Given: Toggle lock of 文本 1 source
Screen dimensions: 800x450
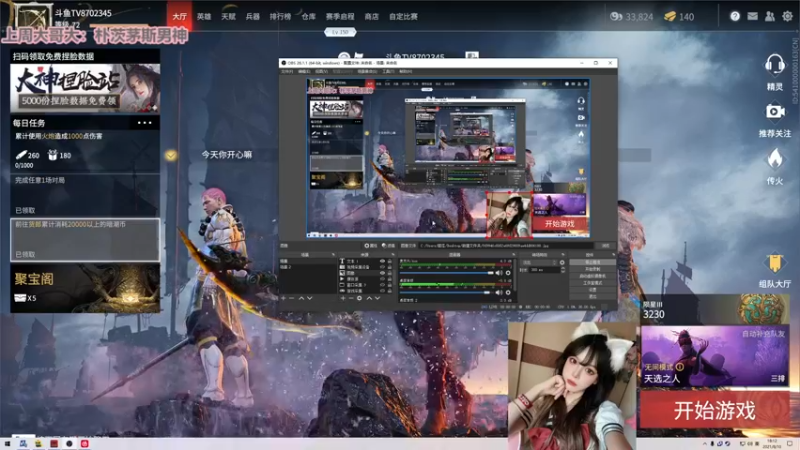Looking at the screenshot, I should click(x=390, y=261).
